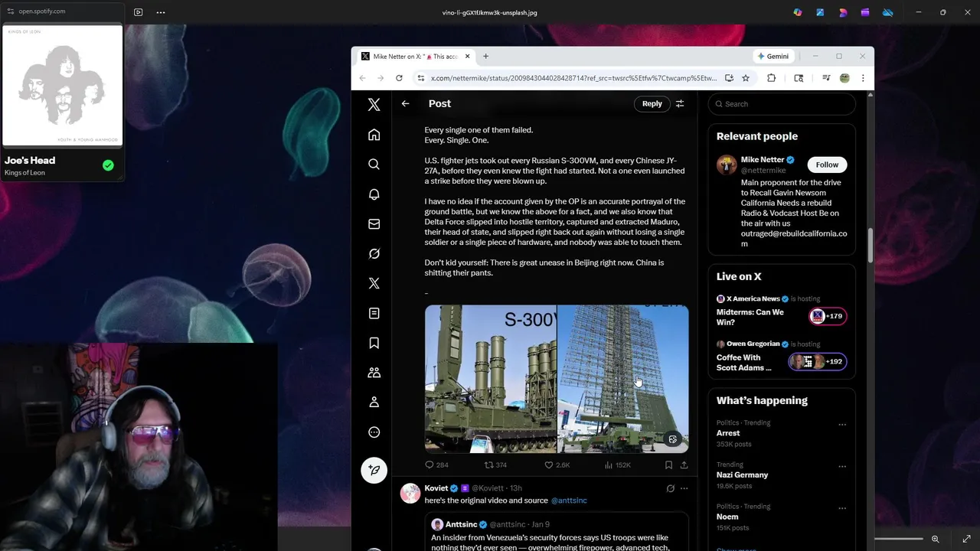Open Bookmarks icon in X sidebar
This screenshot has width=980, height=551.
point(374,343)
